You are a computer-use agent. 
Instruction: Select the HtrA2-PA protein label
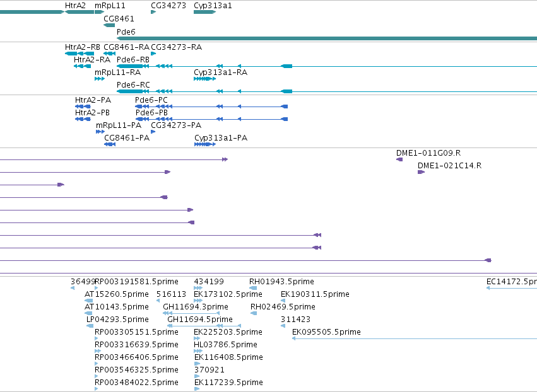coord(93,100)
